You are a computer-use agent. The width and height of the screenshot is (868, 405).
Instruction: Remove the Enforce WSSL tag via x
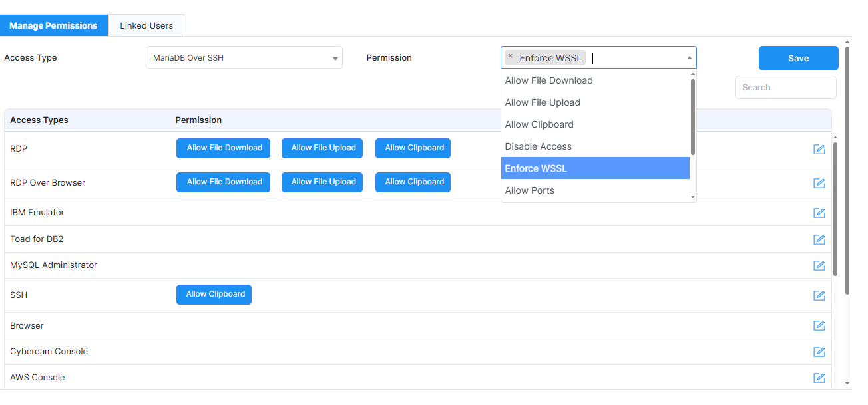point(511,57)
